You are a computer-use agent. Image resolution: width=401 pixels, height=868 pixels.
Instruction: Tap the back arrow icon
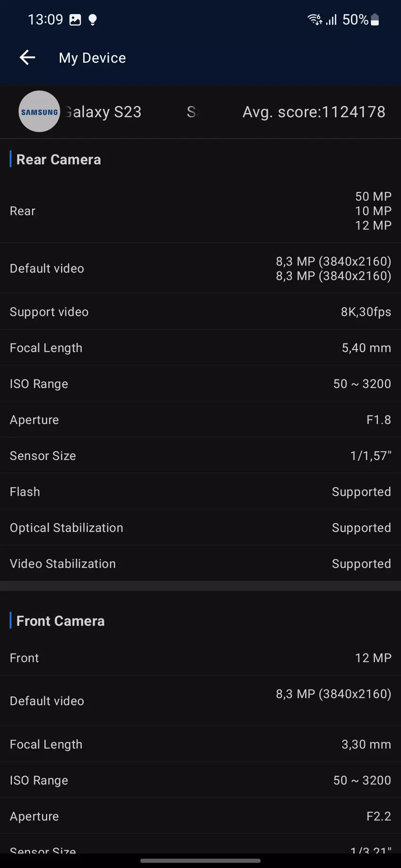[27, 57]
